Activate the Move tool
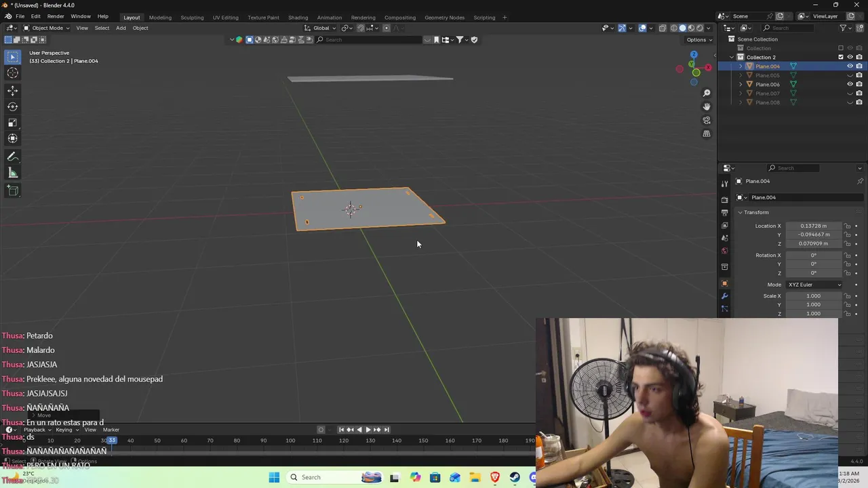The width and height of the screenshot is (868, 488). [x=13, y=90]
